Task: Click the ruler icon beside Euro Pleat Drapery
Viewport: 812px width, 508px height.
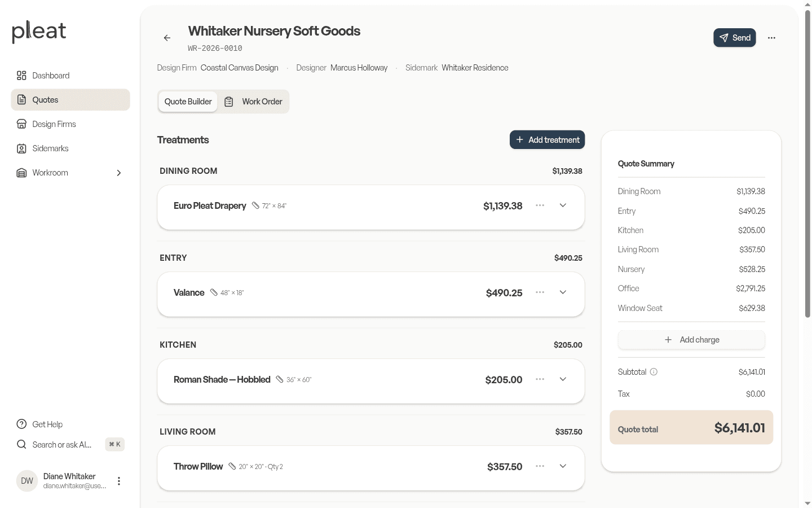Action: click(x=255, y=205)
